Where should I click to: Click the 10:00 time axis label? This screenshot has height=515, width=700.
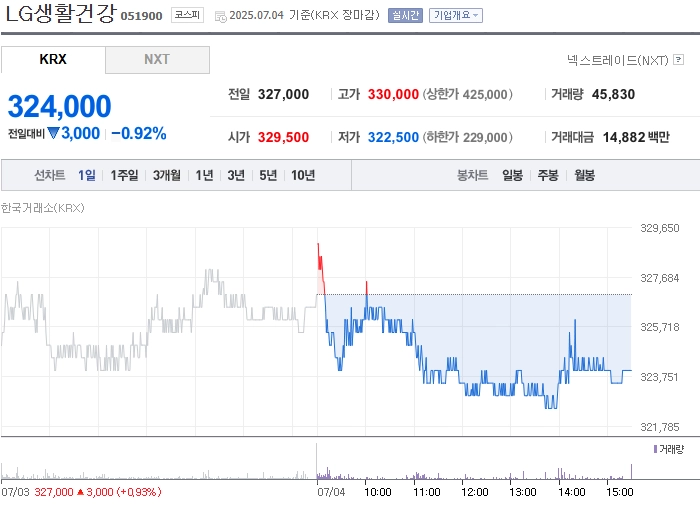pyautogui.click(x=378, y=492)
